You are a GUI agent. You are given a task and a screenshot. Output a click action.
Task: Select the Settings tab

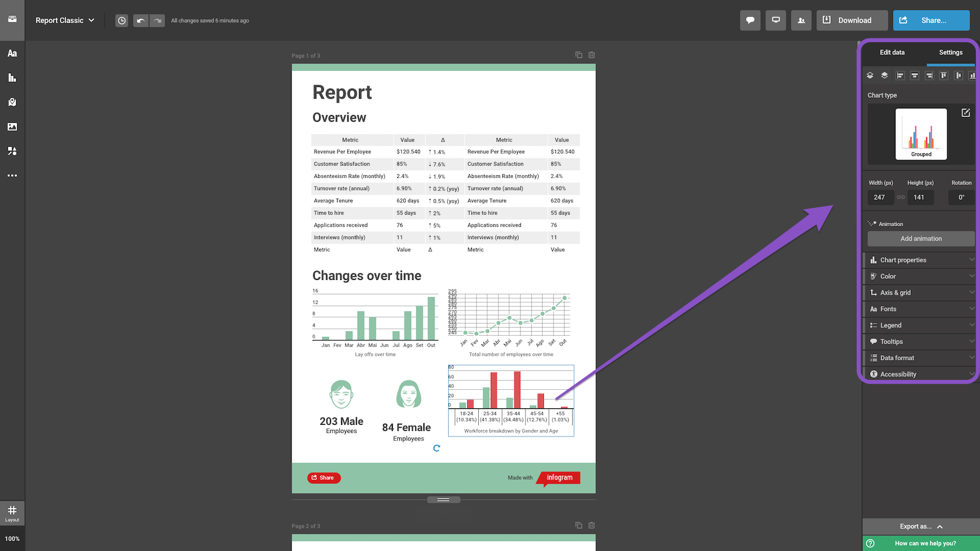951,52
